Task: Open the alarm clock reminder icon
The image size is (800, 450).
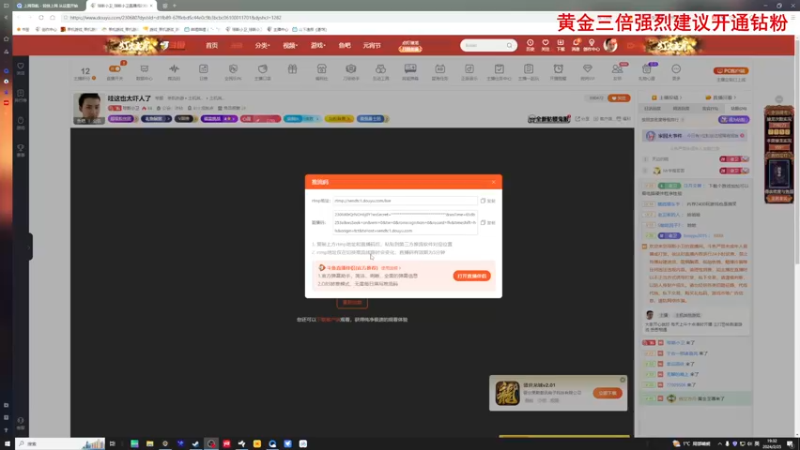Action: 558,69
